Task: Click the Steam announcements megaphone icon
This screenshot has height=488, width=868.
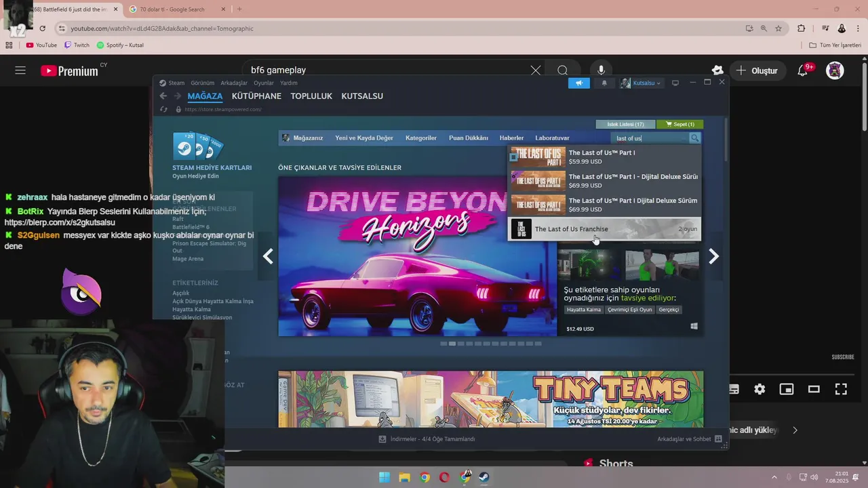Action: [x=579, y=83]
